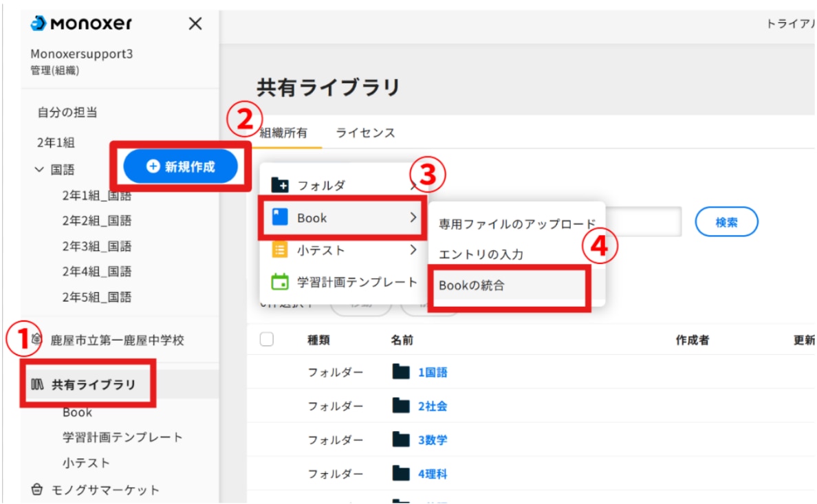Expand the Book submenu arrow

(413, 218)
